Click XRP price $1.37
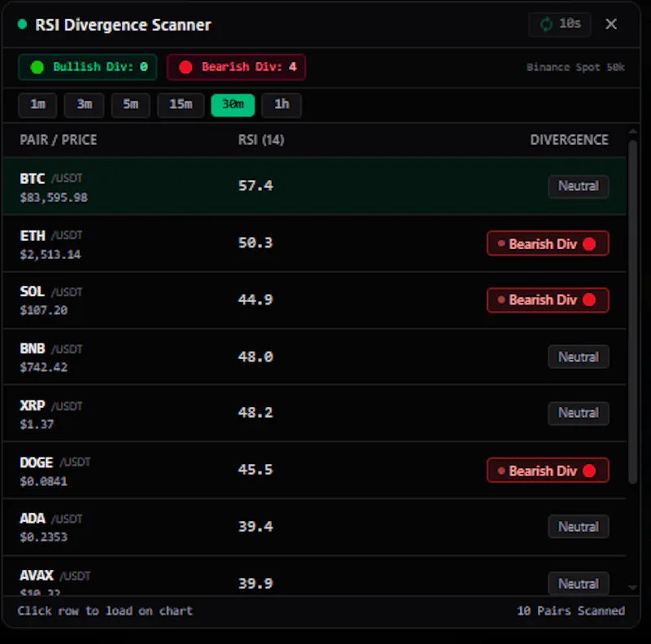This screenshot has width=651, height=644. (37, 424)
